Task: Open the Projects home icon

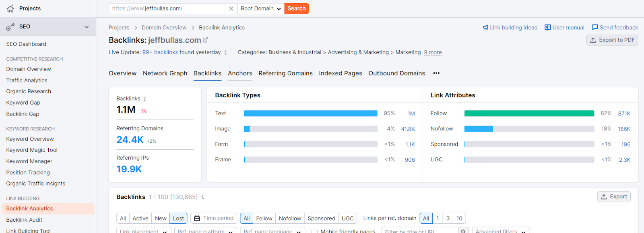Action: pos(10,8)
